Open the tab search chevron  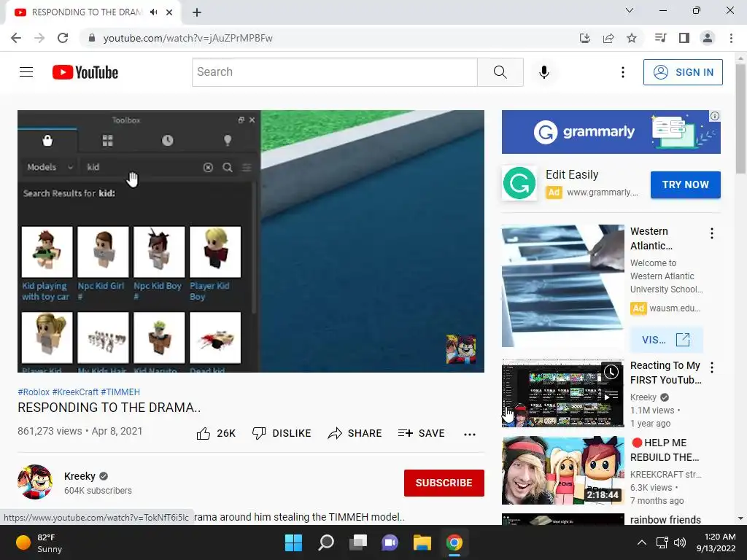(x=630, y=10)
